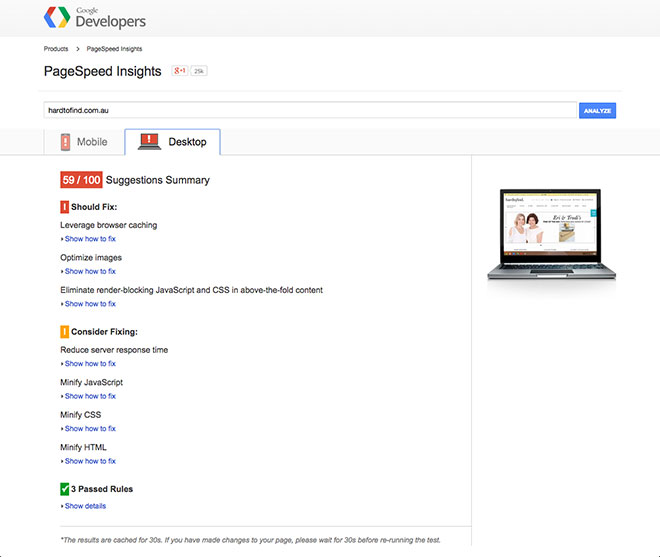660x557 pixels.
Task: Expand Show how to fix for Minify JavaScript
Action: pos(90,396)
